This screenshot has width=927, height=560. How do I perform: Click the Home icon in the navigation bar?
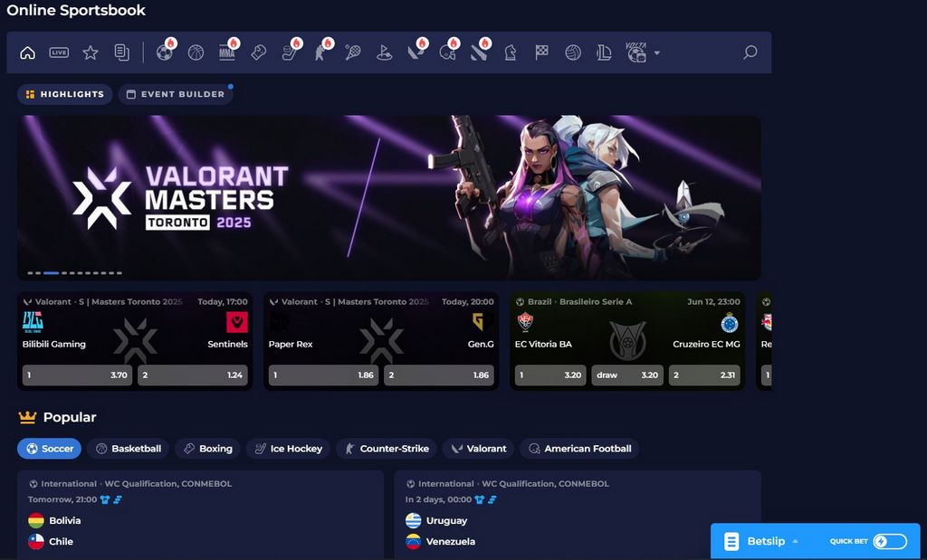click(x=27, y=52)
